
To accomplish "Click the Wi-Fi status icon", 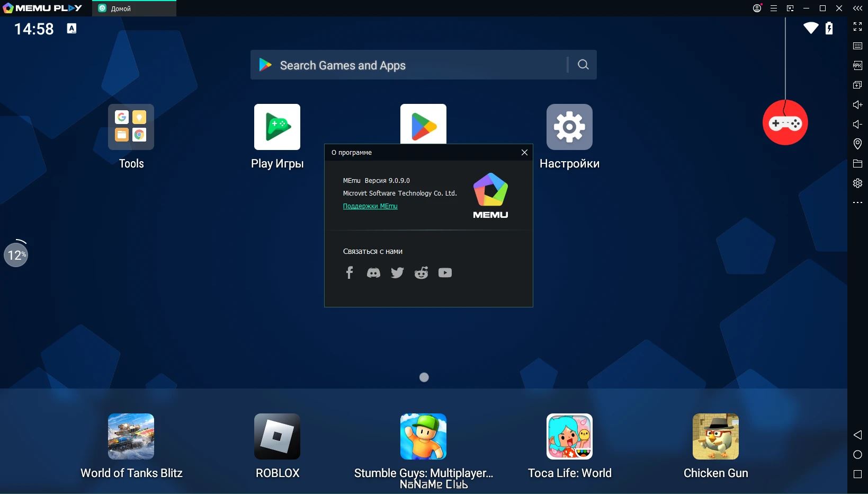I will coord(811,28).
